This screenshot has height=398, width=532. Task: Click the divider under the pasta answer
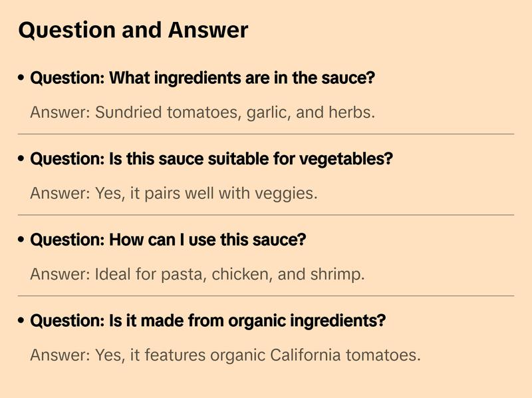coord(266,296)
